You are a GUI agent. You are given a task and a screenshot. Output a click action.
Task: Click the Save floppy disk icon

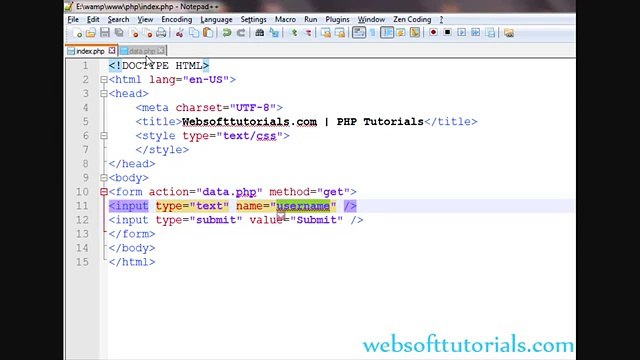105,33
